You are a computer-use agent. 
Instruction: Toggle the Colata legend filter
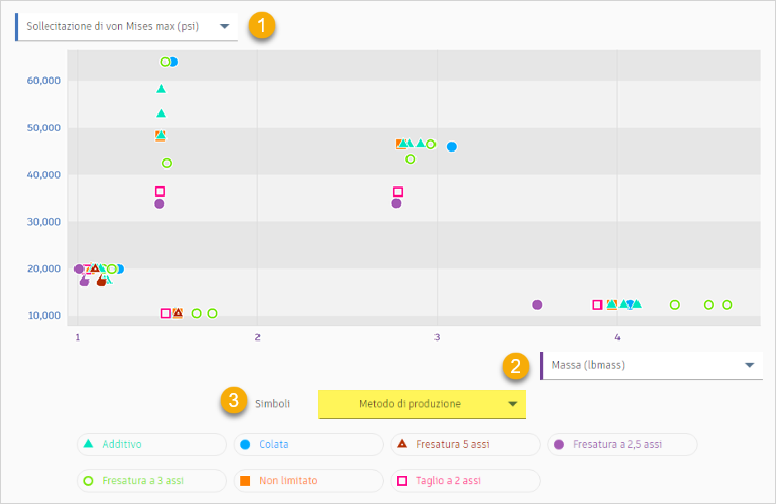309,445
